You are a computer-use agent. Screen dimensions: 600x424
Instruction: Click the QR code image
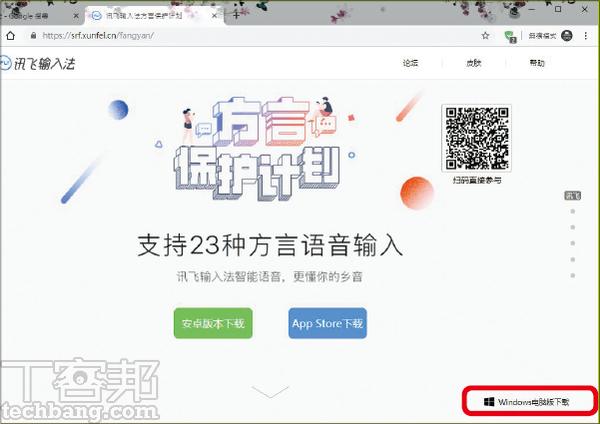coord(476,138)
